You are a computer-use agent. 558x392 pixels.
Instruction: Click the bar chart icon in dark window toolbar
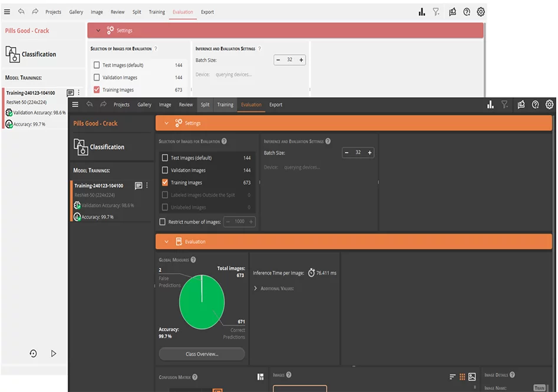click(x=490, y=105)
